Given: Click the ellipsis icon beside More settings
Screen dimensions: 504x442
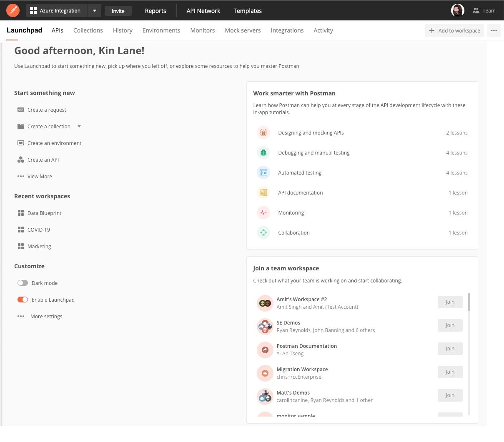Looking at the screenshot, I should 21,316.
